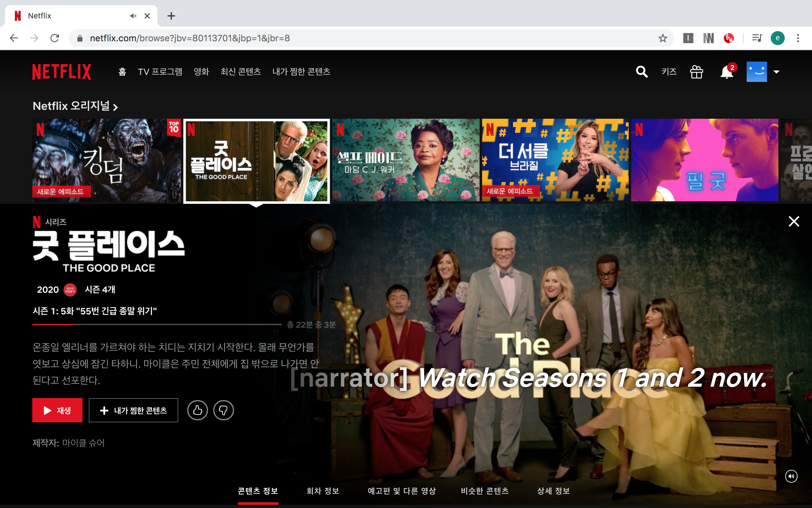
Task: Click the lock site info icon
Action: 80,38
